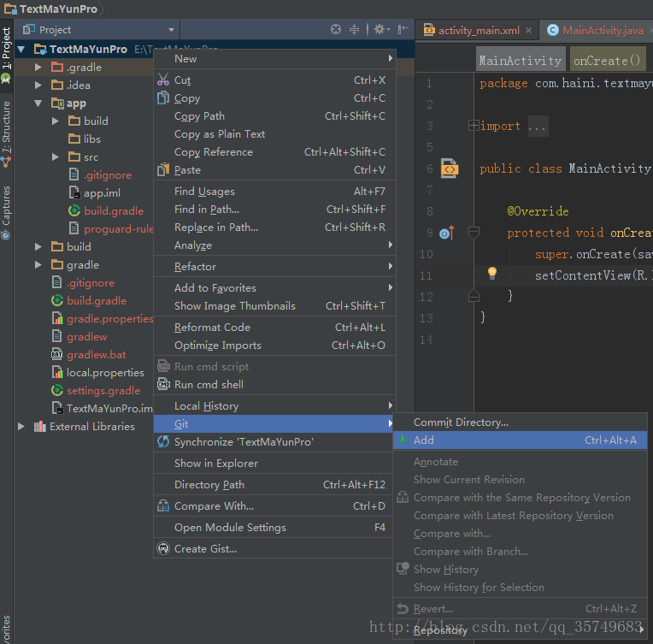Click the copy icon beside Copy
Viewport: 653px width, 644px height.
[x=163, y=97]
